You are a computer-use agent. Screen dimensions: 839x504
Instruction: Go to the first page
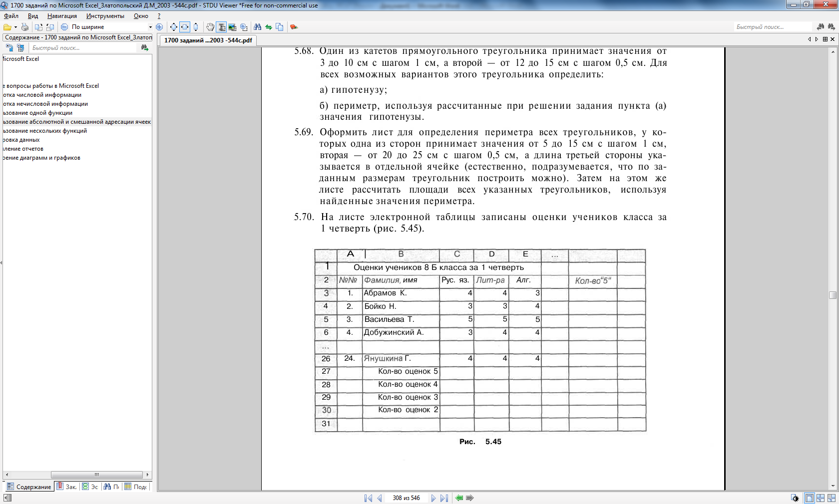(x=368, y=498)
